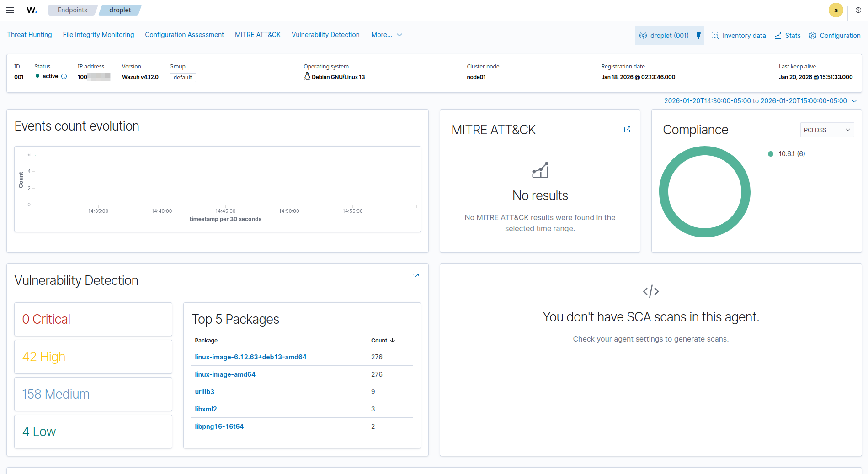Unpin the droplet agent pin icon
The height and width of the screenshot is (474, 868).
tap(698, 36)
